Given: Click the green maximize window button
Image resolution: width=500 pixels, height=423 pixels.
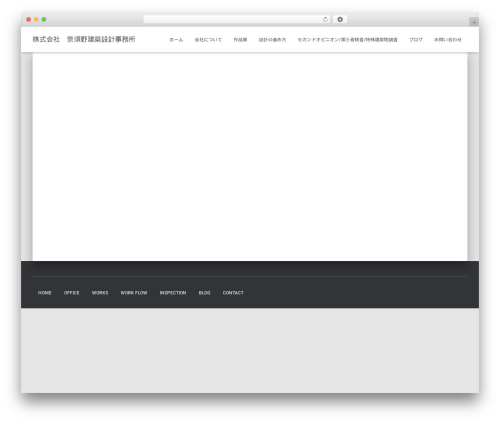Looking at the screenshot, I should click(x=44, y=19).
